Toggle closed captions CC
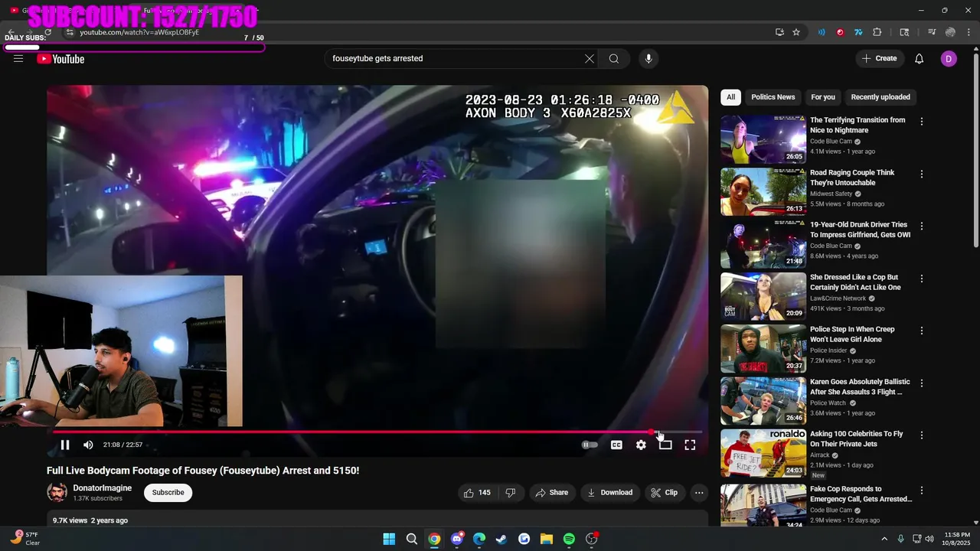 [x=616, y=445]
